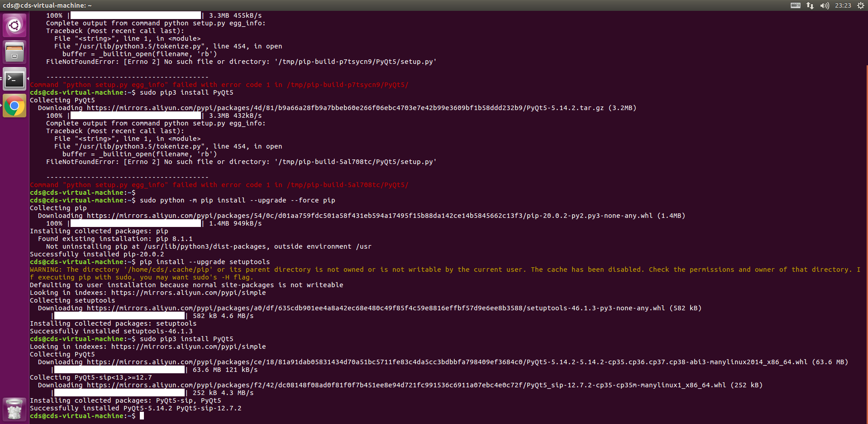Click the pip-20.0.2 wheel download URL

coord(376,216)
